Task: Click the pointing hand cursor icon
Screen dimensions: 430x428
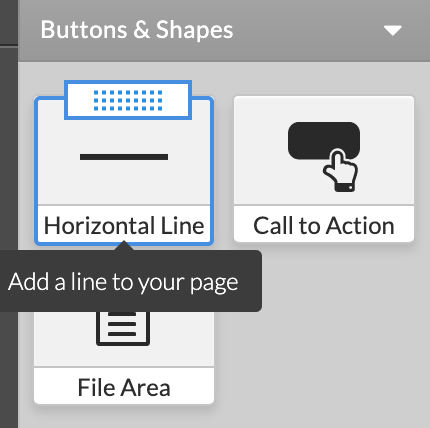Action: click(341, 171)
